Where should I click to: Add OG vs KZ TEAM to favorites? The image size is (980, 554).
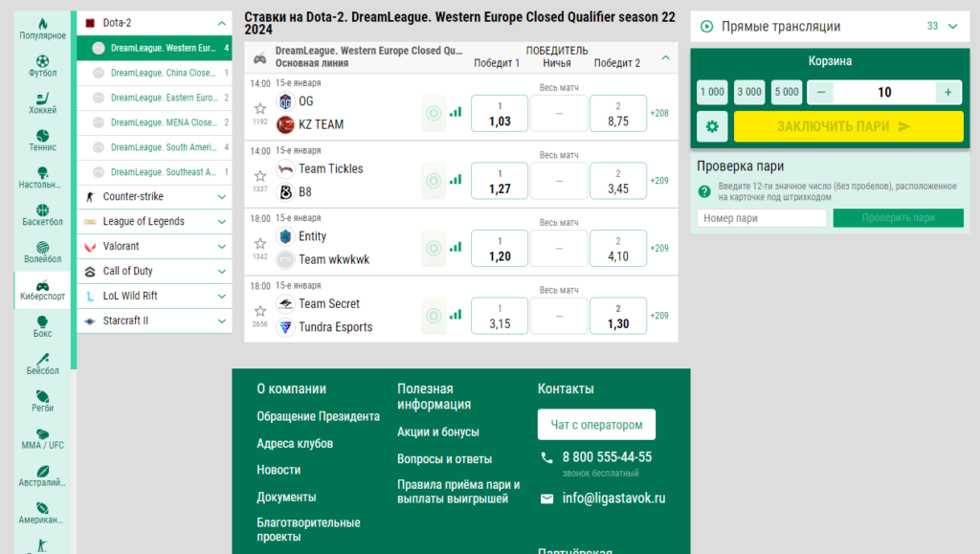tap(260, 109)
